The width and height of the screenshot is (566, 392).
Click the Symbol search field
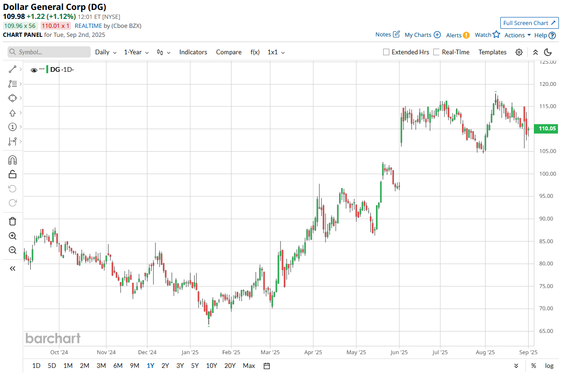coord(49,52)
